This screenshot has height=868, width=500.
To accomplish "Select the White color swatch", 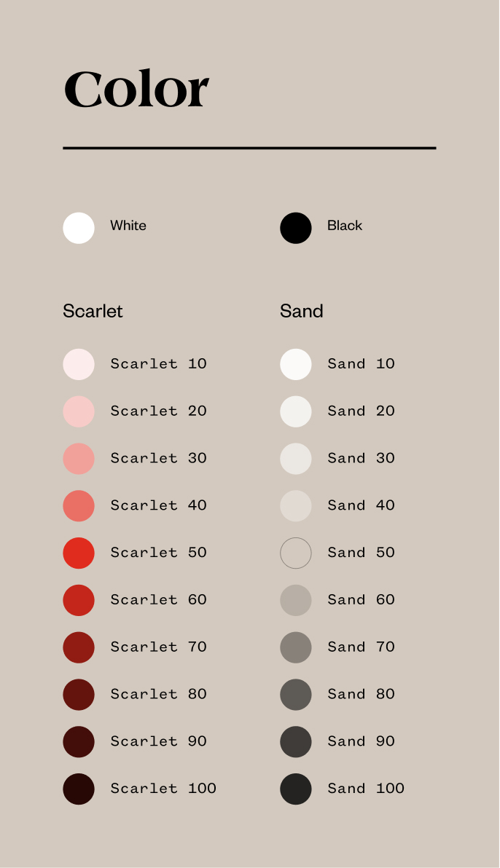I will click(x=79, y=228).
